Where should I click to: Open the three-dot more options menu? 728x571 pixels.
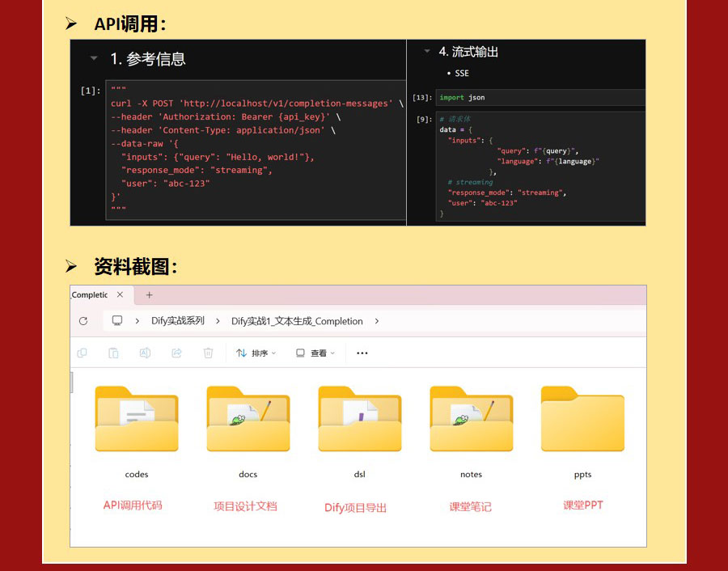click(x=362, y=353)
